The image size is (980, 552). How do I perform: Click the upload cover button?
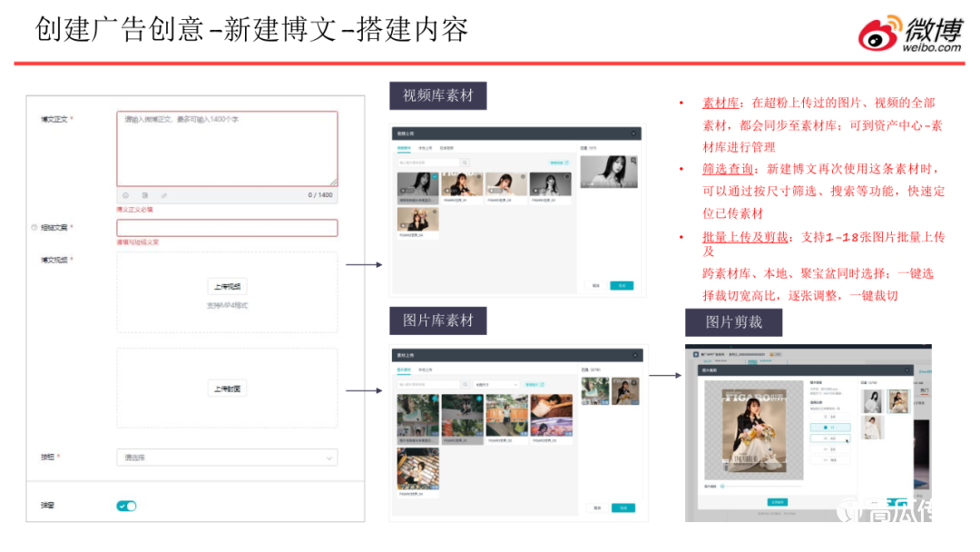(227, 389)
